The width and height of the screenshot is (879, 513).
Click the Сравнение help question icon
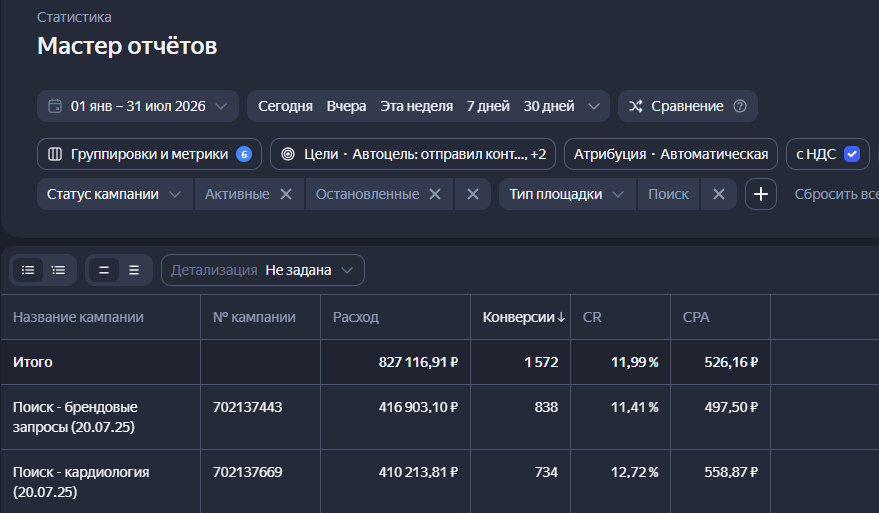tap(740, 106)
